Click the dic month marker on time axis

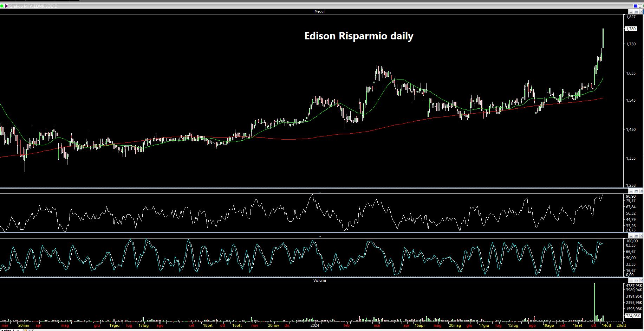coord(287,325)
